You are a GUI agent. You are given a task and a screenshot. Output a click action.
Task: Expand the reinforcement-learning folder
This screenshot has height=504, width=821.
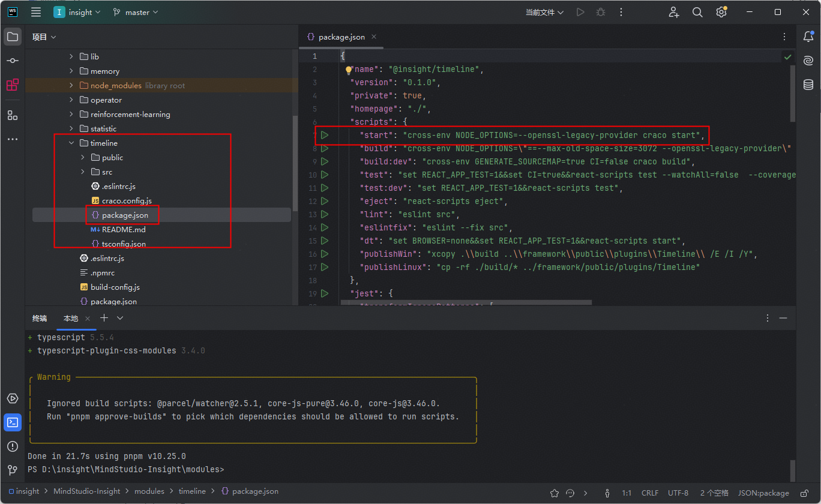point(71,114)
